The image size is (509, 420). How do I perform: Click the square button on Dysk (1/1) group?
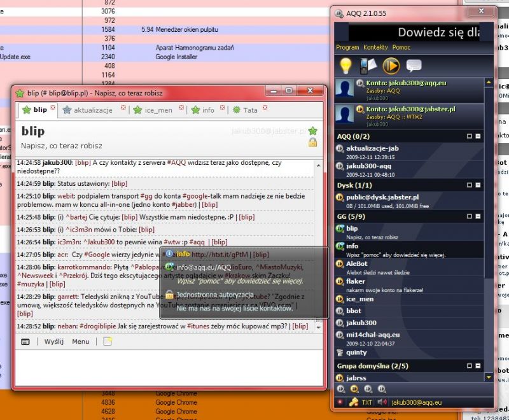coord(470,185)
